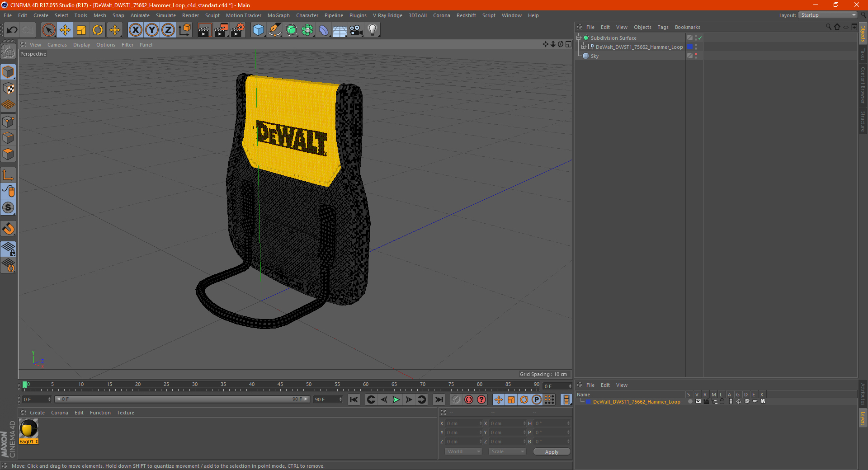Add a Cube primitive object

(258, 30)
